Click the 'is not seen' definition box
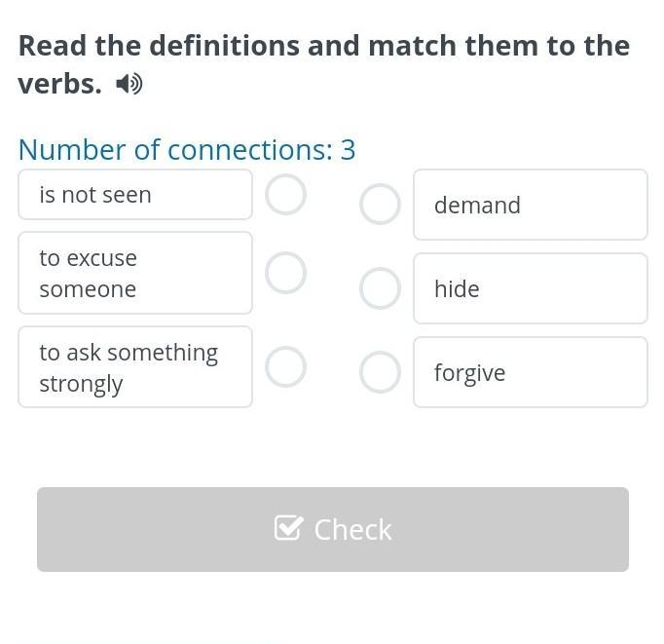The width and height of the screenshot is (664, 644). tap(135, 195)
